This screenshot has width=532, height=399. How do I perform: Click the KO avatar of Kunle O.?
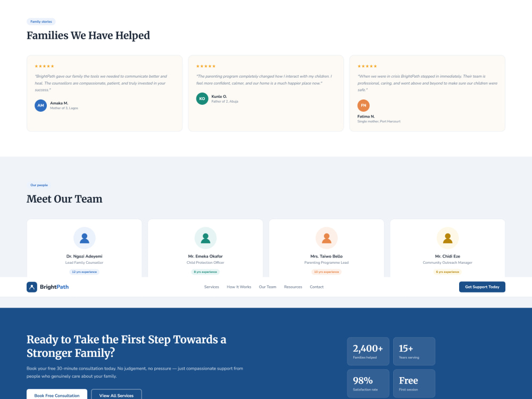[x=202, y=99]
